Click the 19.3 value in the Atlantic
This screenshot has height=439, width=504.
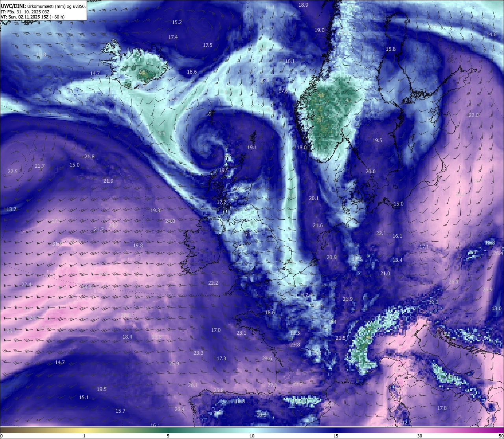point(156,211)
